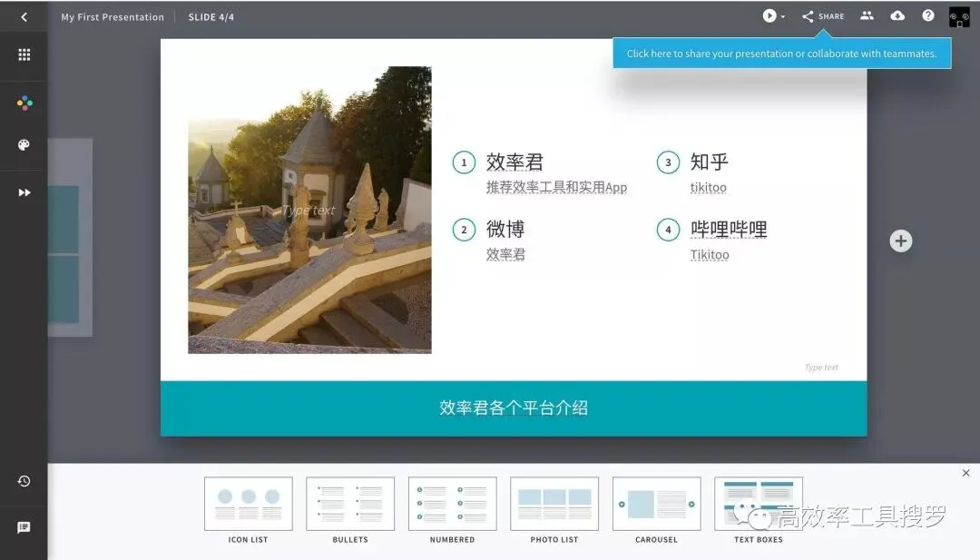
Task: Click the cloud download icon
Action: point(897,15)
